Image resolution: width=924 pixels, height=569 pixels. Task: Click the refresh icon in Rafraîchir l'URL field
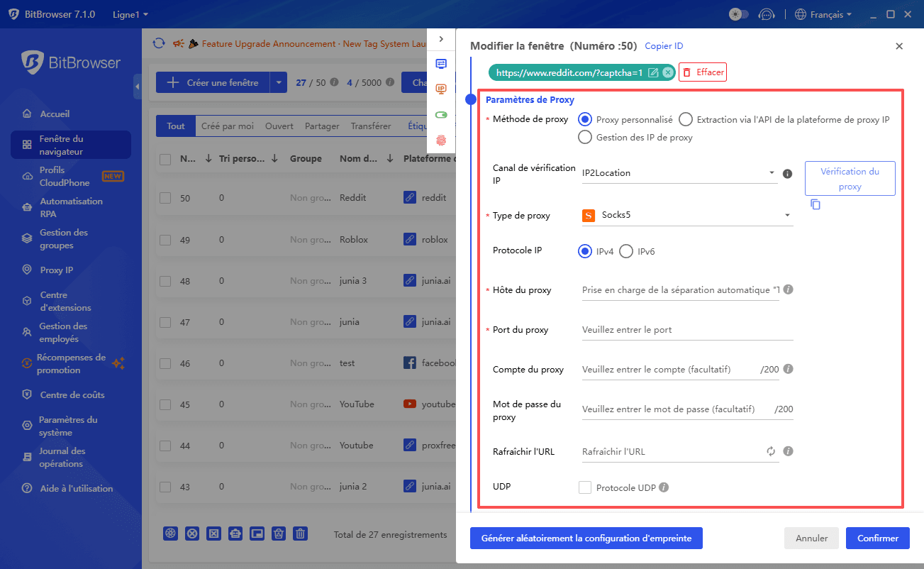pos(771,451)
